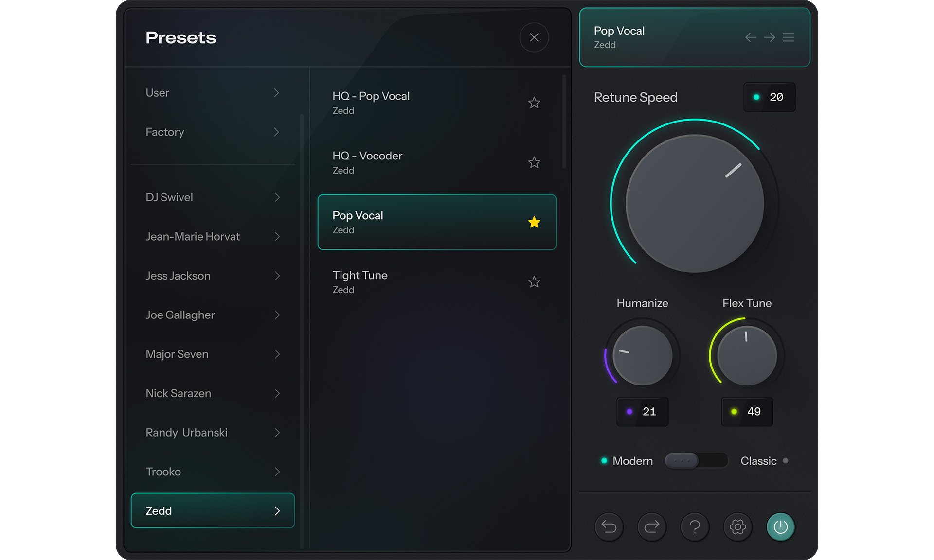Open the settings gear button
This screenshot has height=560, width=934.
(x=737, y=526)
